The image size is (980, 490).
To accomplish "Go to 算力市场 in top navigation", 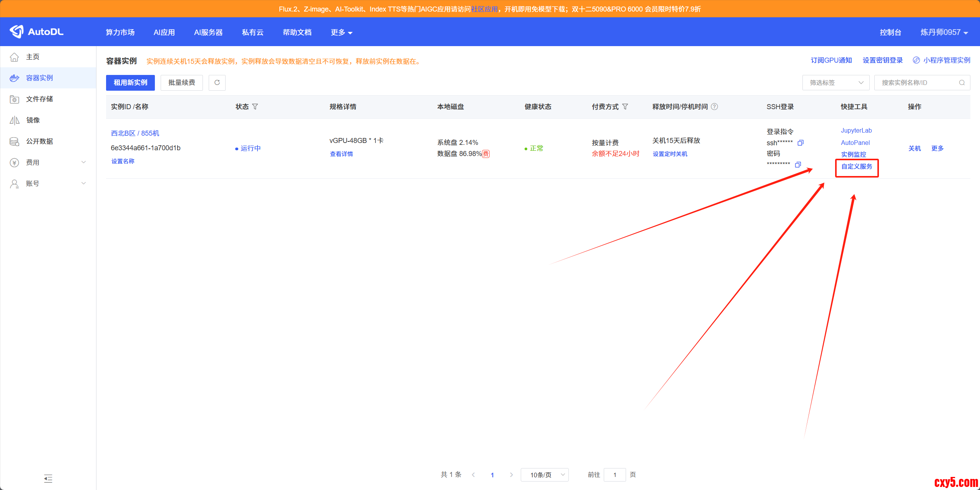I will (x=120, y=32).
